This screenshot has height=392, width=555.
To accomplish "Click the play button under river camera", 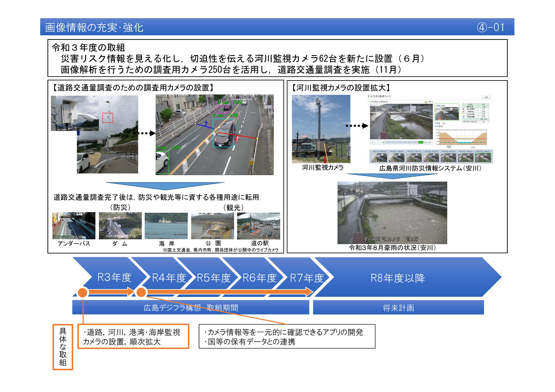I will [372, 142].
